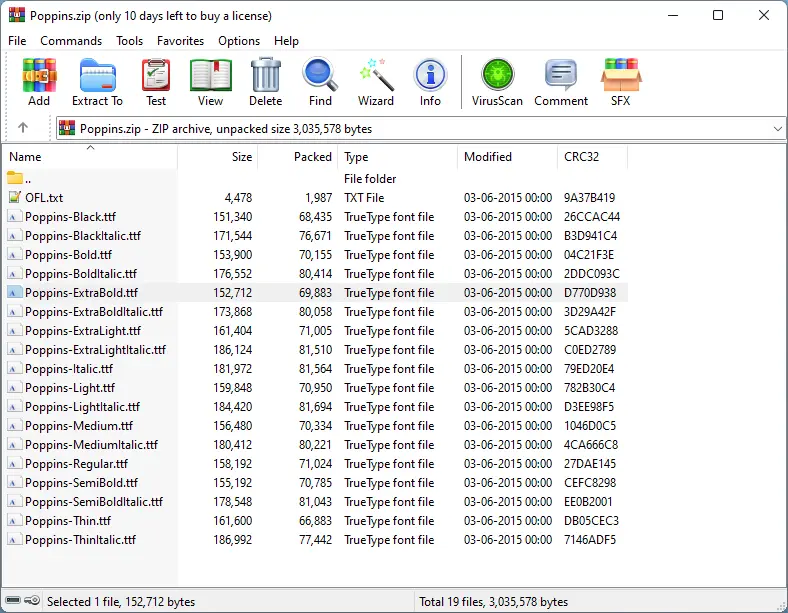Start the VirusScan tool
This screenshot has height=613, width=788.
498,75
